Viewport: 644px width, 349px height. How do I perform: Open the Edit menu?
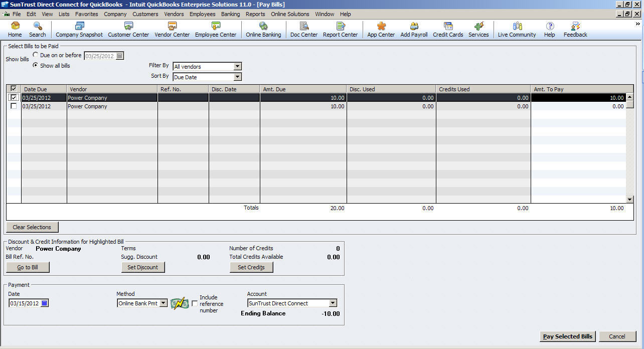[x=31, y=14]
